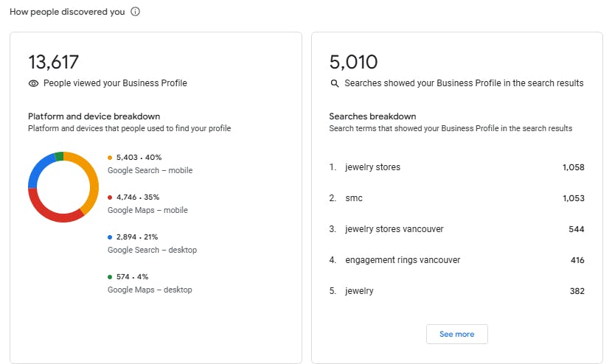Click the info icon beside How people discovered you
The image size is (612, 364).
[135, 12]
